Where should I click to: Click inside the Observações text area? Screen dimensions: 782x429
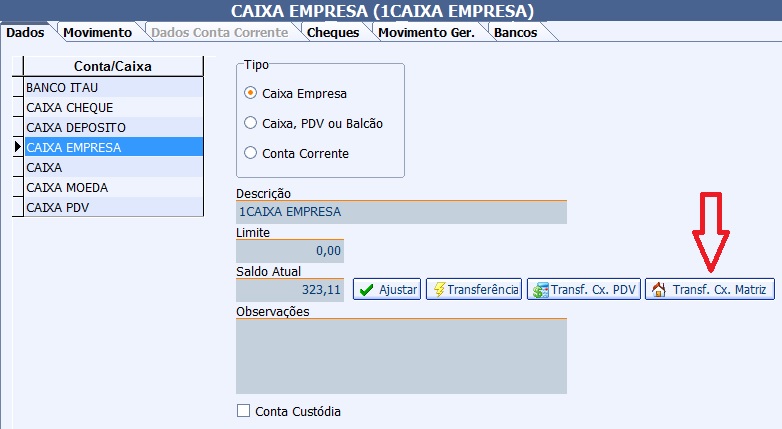click(401, 357)
